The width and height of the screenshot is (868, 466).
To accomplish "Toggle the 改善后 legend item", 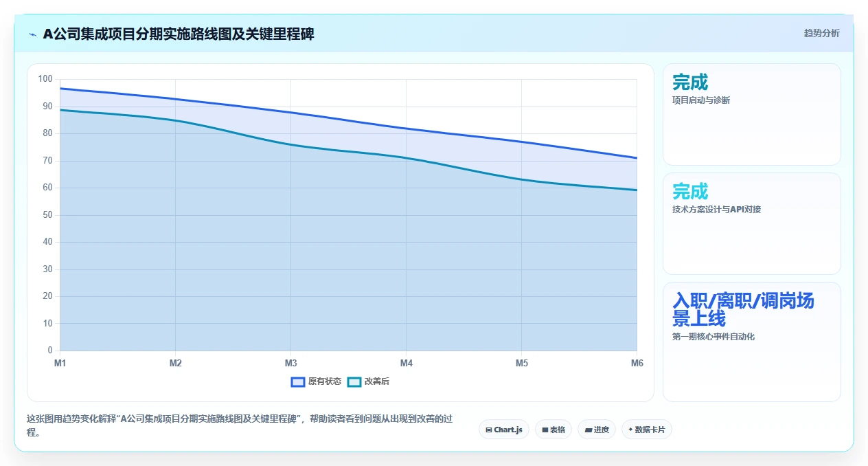I will [368, 381].
